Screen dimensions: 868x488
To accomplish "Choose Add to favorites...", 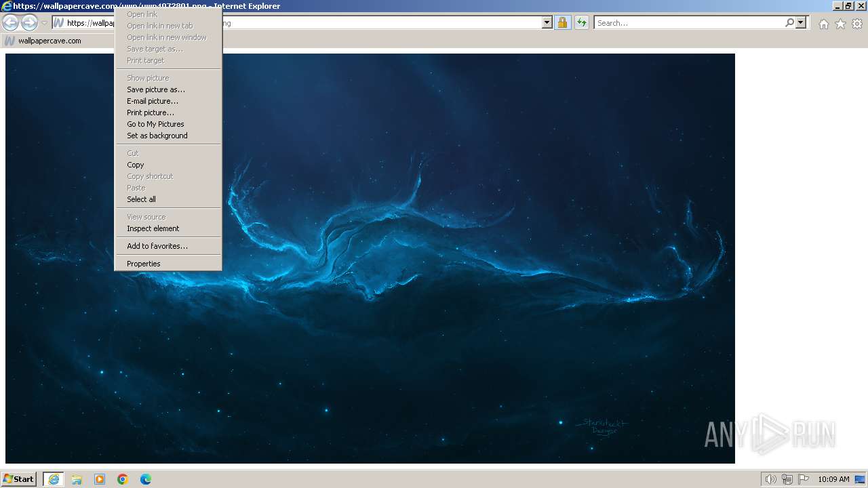I will (167, 246).
